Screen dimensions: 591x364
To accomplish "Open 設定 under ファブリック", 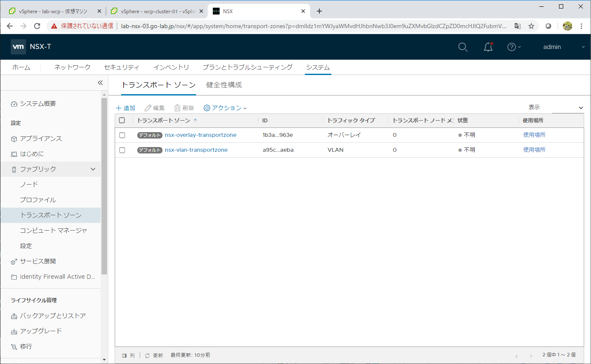I will (x=26, y=246).
